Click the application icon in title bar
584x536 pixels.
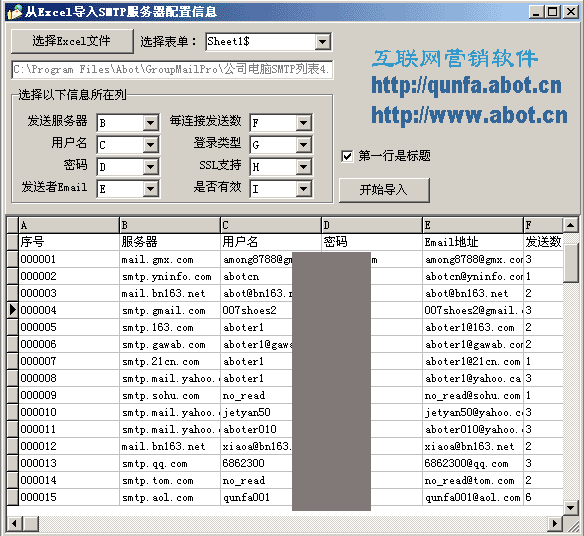[14, 12]
